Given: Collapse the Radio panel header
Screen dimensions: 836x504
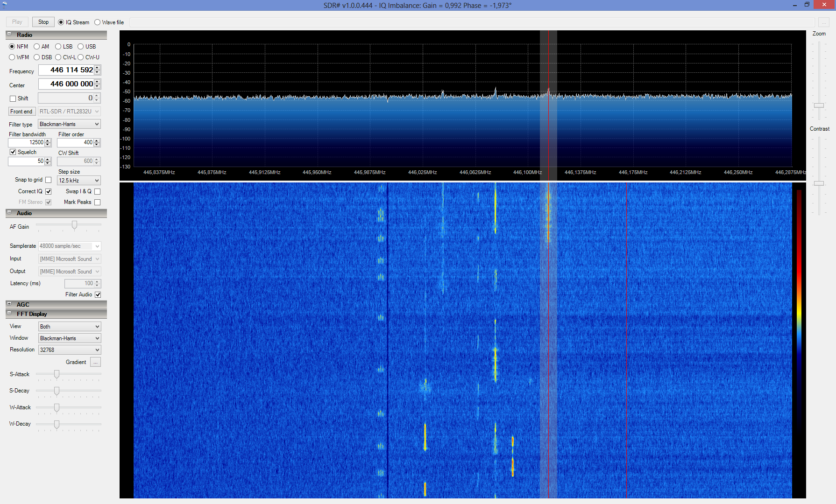Looking at the screenshot, I should [x=9, y=35].
